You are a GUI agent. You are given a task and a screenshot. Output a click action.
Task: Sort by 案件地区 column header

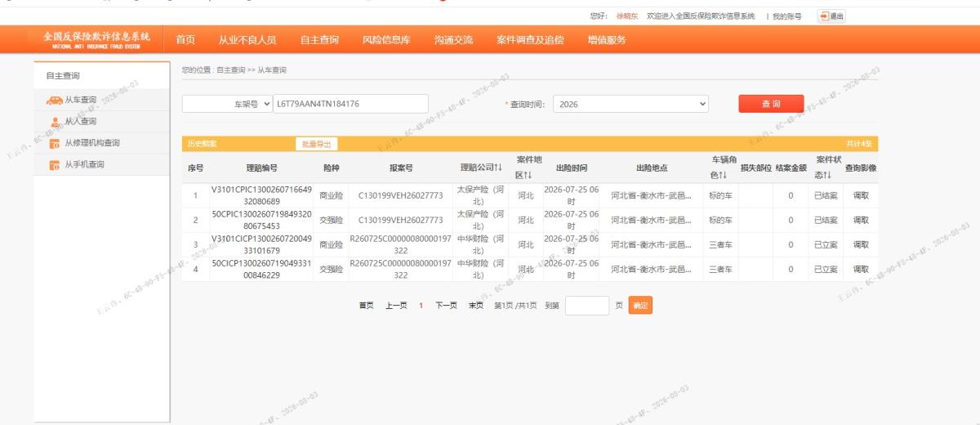528,168
